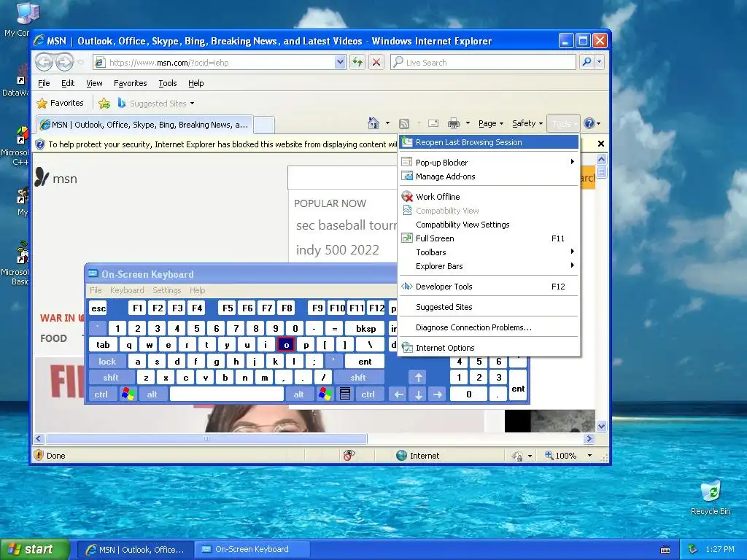Click the Live Search magnifier button
This screenshot has height=560, width=747.
587,62
